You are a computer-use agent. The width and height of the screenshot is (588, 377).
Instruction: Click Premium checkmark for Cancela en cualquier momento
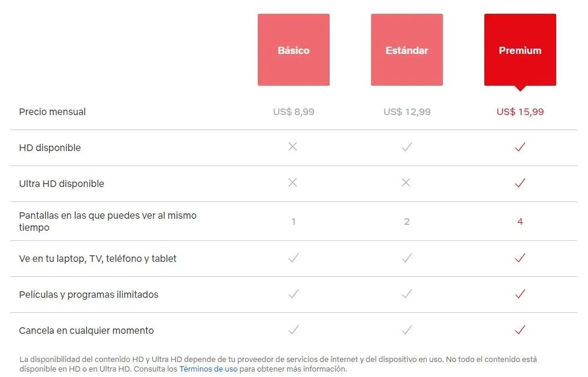(520, 330)
